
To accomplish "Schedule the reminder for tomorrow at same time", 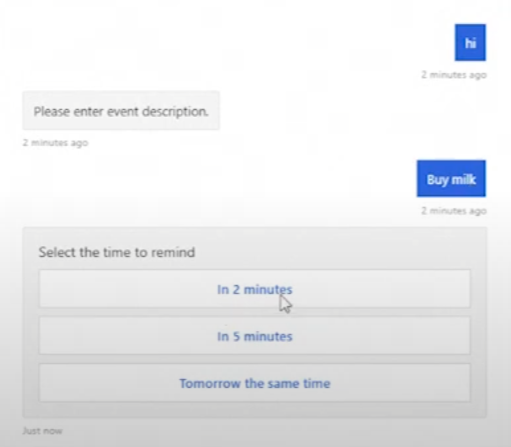I will 255,383.
